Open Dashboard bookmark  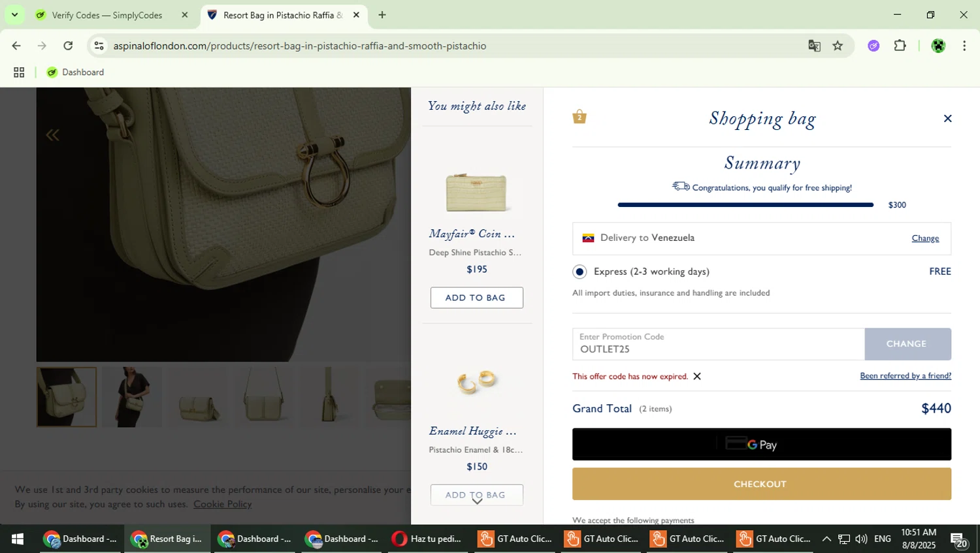click(x=76, y=72)
